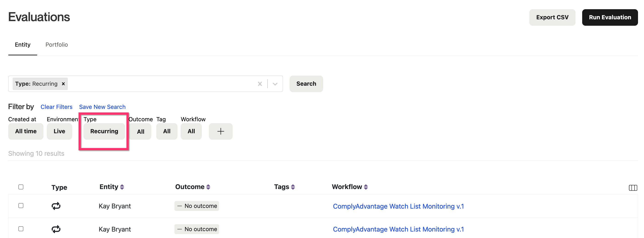The height and width of the screenshot is (238, 644).
Task: Select the Entity tab
Action: click(23, 45)
